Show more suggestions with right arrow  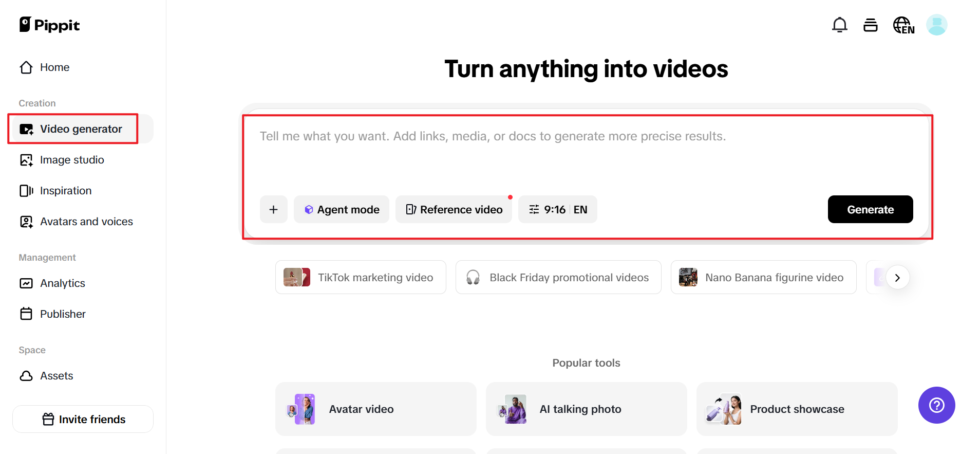[x=897, y=277]
